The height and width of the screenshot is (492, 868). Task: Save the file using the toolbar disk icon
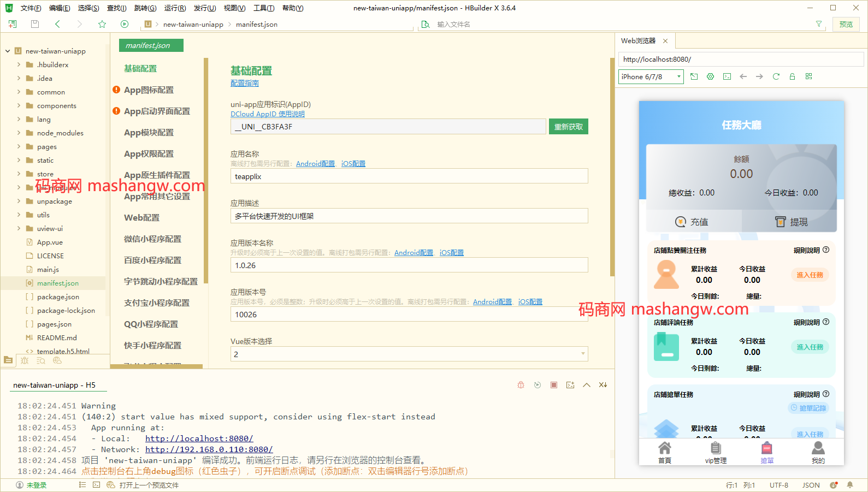35,24
